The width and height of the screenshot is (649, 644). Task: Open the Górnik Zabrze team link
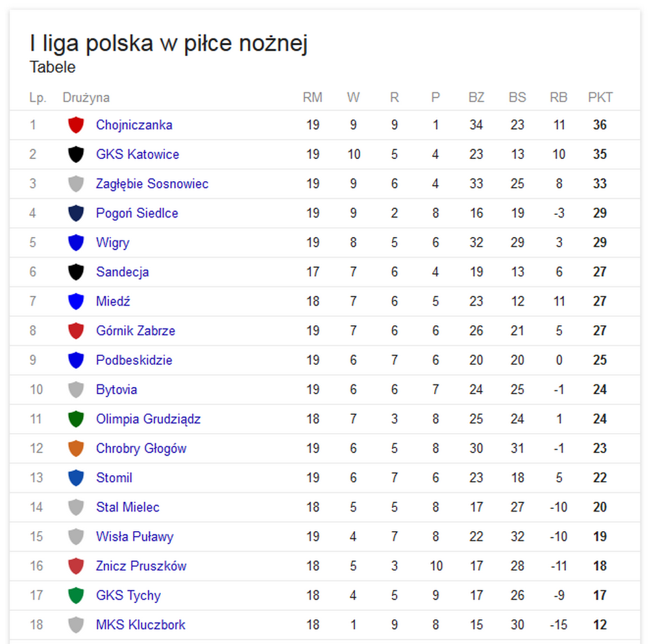click(135, 330)
